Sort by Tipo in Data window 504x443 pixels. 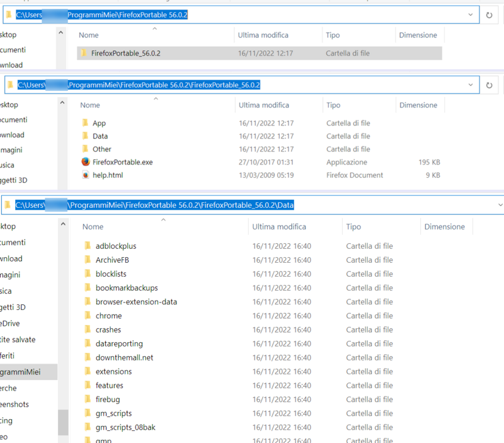(353, 227)
